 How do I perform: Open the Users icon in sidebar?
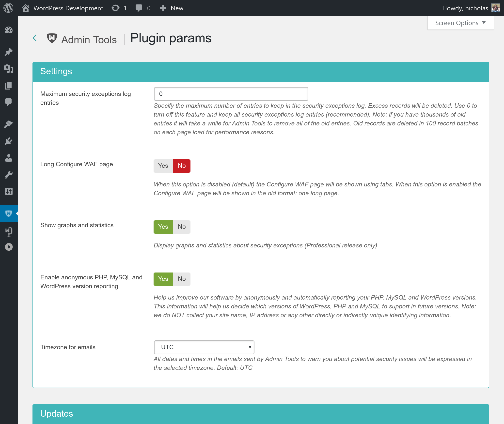pos(9,158)
